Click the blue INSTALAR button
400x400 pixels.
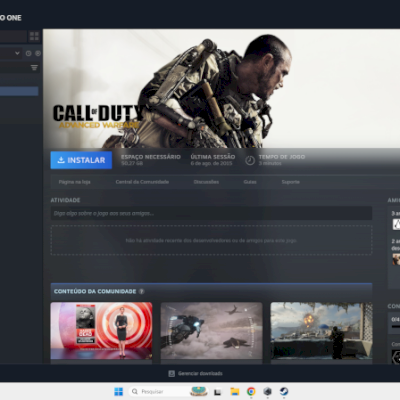(81, 160)
